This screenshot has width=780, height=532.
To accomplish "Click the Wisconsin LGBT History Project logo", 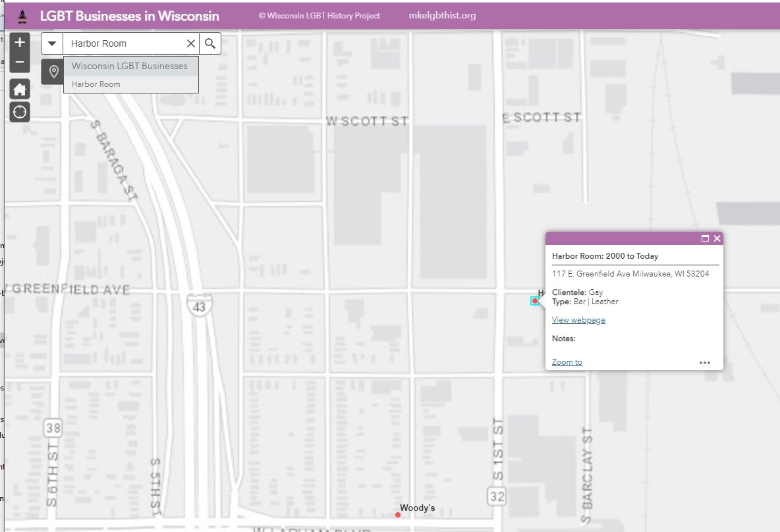I will [x=22, y=15].
